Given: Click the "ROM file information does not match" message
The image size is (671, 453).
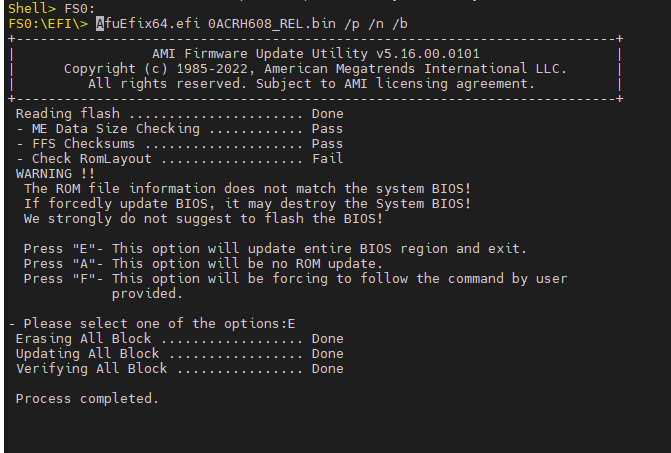Looking at the screenshot, I should click(x=247, y=188).
